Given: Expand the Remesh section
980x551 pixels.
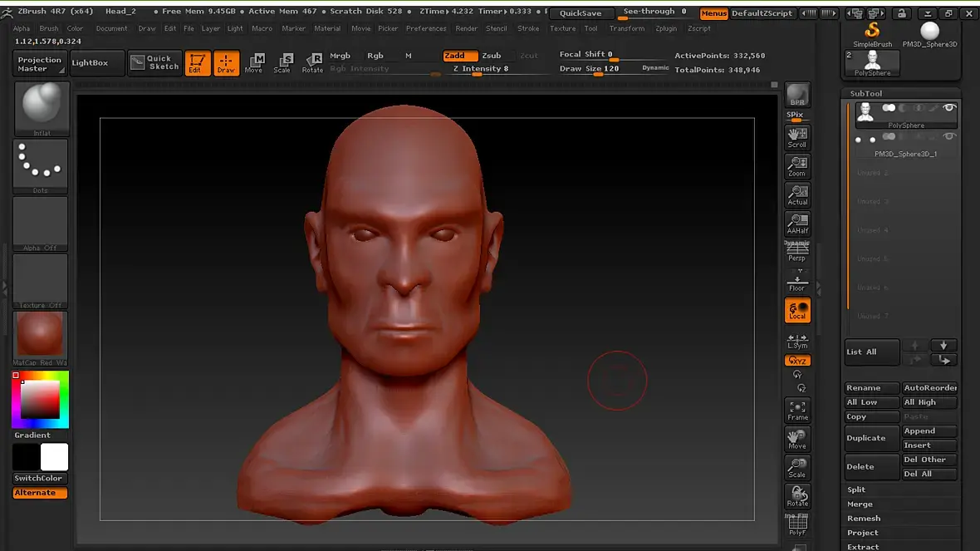Looking at the screenshot, I should (x=863, y=518).
